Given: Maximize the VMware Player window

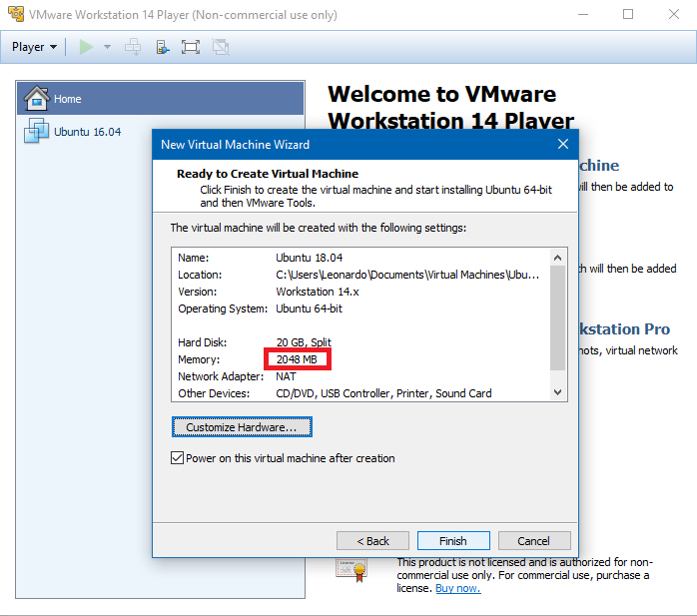Looking at the screenshot, I should [628, 15].
